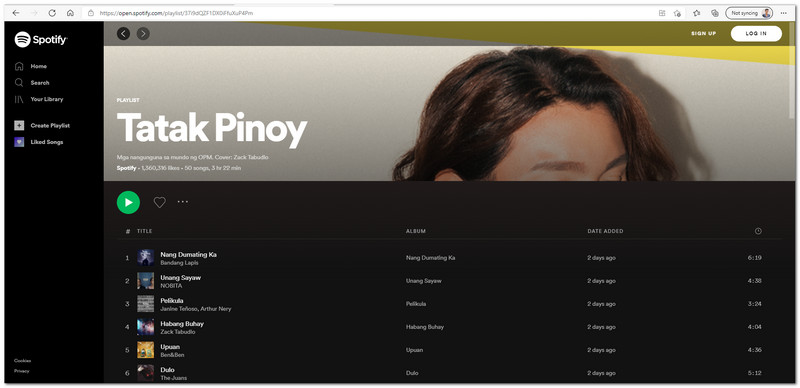Select the Dulo song title
800x388 pixels.
point(167,370)
